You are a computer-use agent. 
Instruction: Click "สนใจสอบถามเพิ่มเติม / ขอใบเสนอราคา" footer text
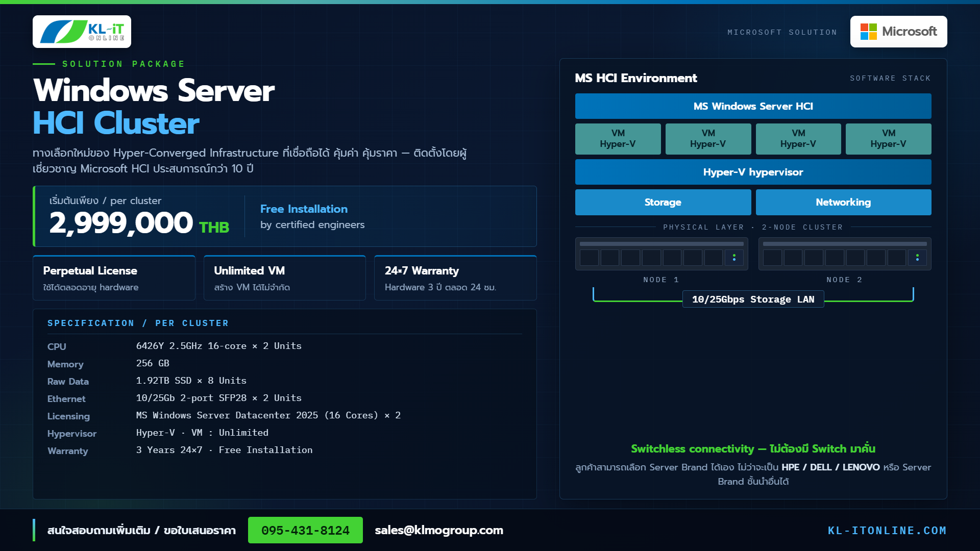click(141, 530)
